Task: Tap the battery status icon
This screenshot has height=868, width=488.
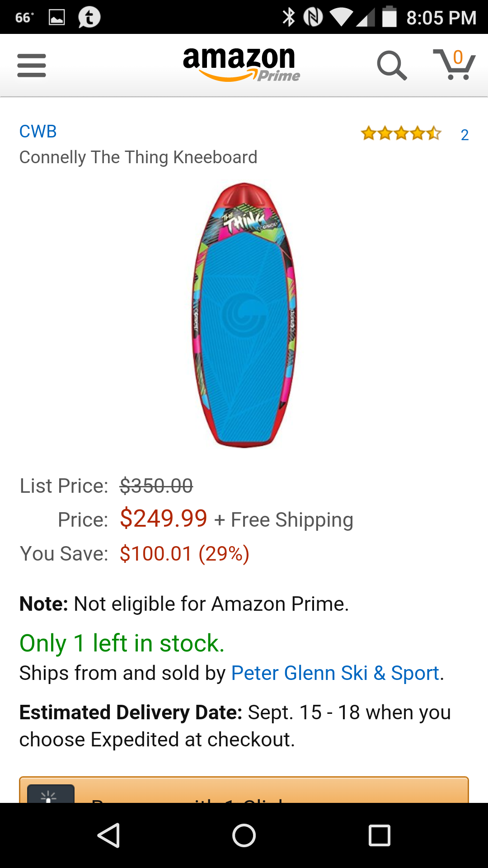Action: pyautogui.click(x=389, y=17)
